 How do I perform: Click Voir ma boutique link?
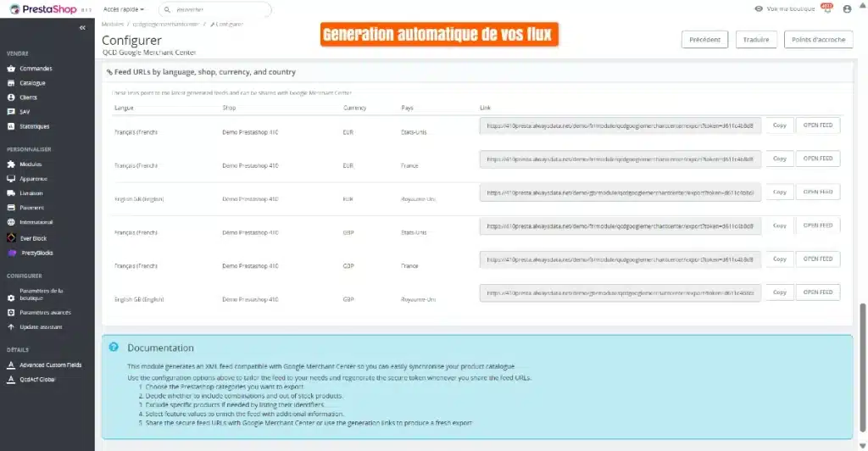point(791,8)
